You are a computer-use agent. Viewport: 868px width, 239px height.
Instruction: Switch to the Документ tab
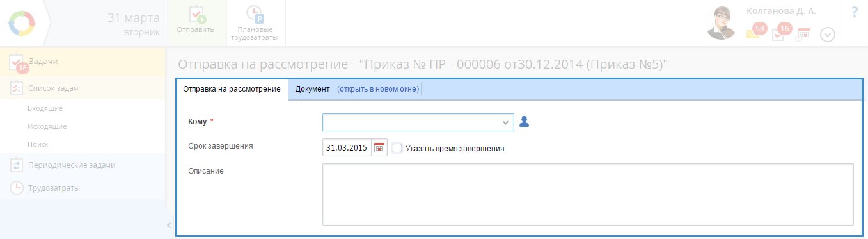point(312,89)
